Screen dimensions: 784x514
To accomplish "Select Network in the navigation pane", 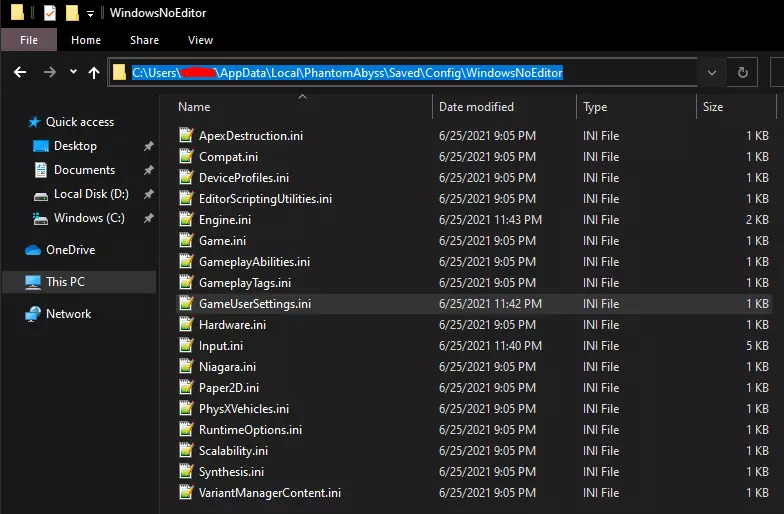I will click(68, 314).
